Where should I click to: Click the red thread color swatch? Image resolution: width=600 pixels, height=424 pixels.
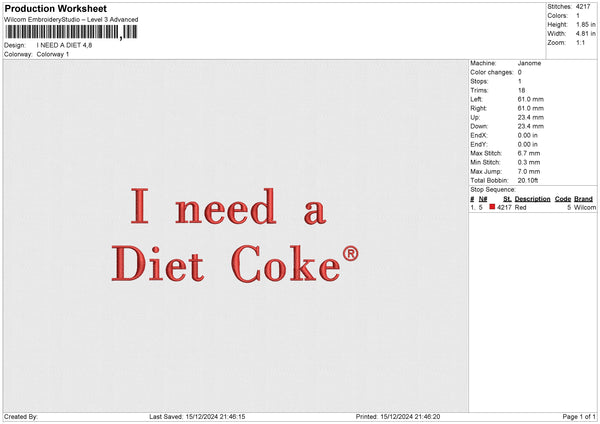(x=492, y=207)
